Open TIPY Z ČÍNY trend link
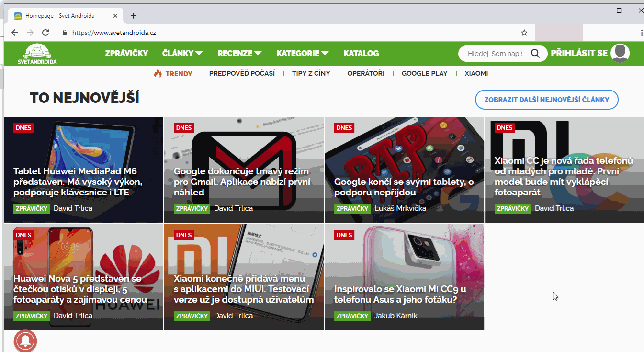The width and height of the screenshot is (644, 352). 311,73
